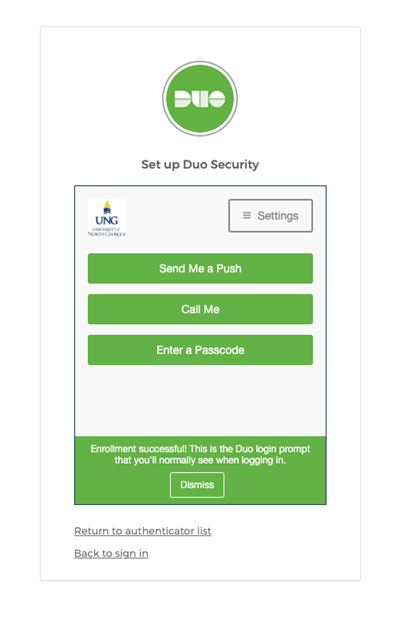This screenshot has width=396, height=624.
Task: Click the Send Me a Push label
Action: pos(200,269)
